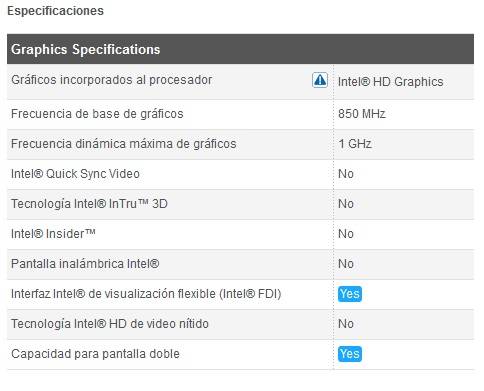Select Pantalla inalámbrica Intel label
Viewport: 484px width, 391px height.
tap(85, 264)
